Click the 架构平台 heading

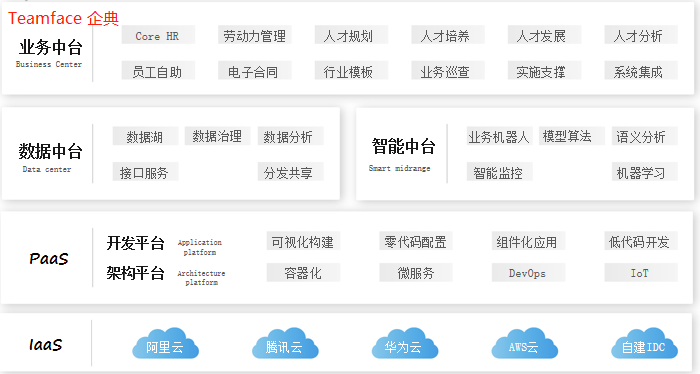[135, 273]
